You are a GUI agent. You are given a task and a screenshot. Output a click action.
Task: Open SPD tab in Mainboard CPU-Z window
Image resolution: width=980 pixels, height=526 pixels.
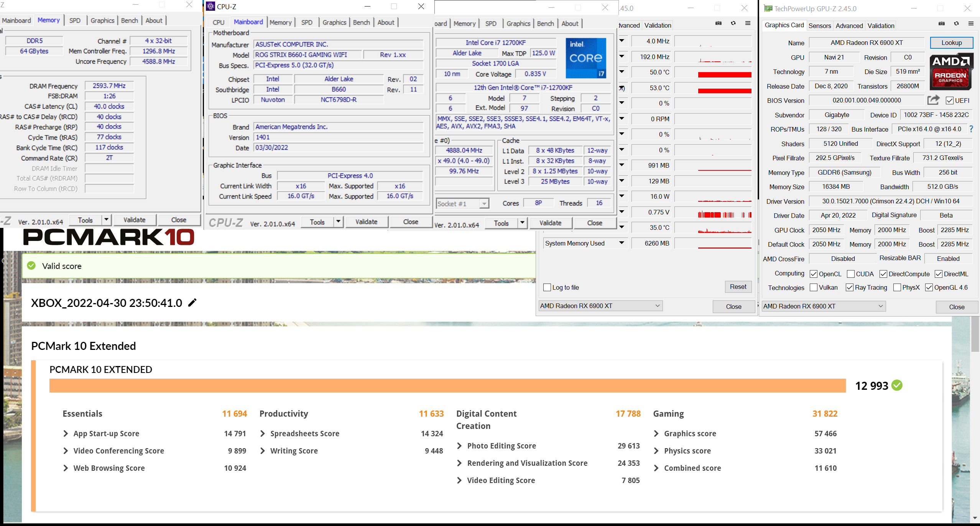coord(307,22)
